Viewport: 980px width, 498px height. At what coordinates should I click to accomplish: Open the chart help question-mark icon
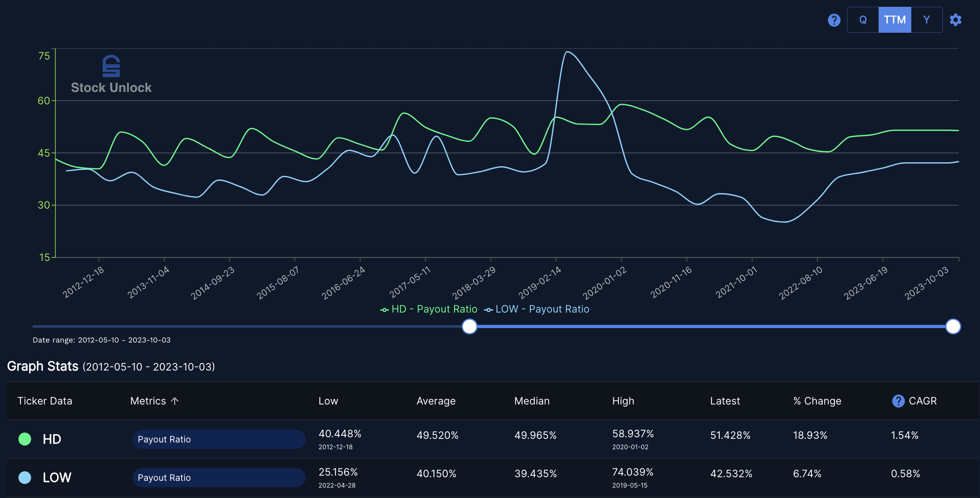(x=834, y=20)
